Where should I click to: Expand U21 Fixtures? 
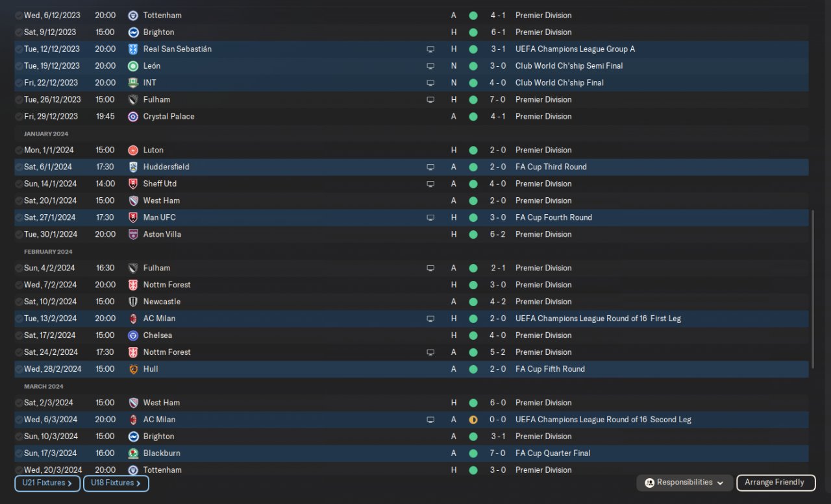pos(47,483)
